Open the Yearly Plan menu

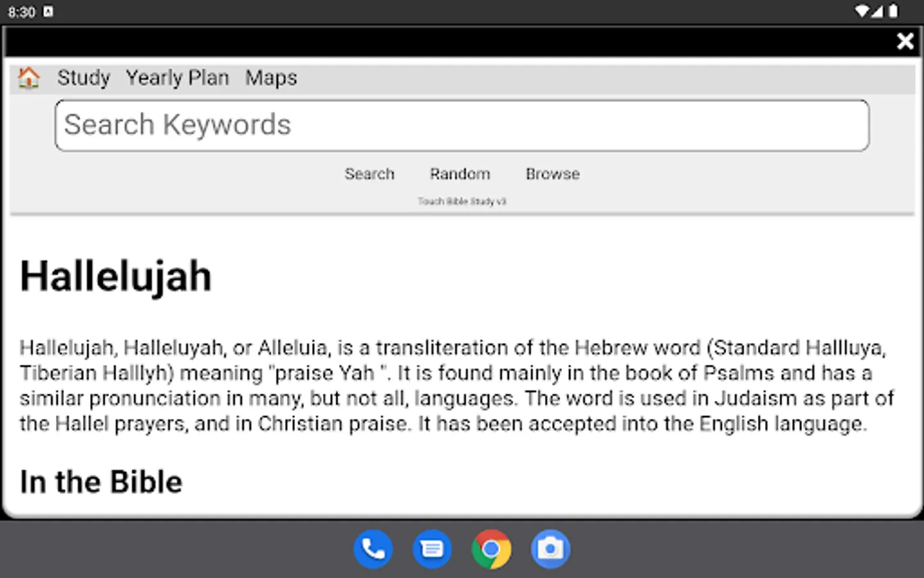tap(177, 78)
